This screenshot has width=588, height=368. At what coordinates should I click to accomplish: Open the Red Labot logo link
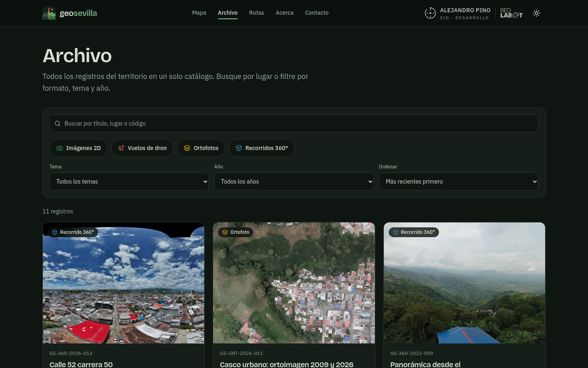coord(511,13)
